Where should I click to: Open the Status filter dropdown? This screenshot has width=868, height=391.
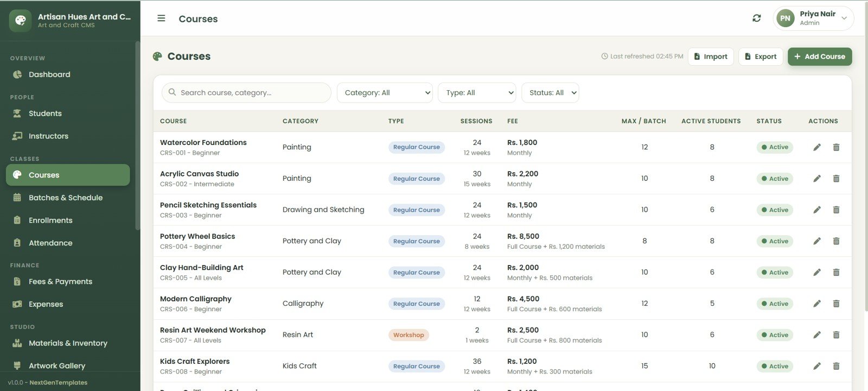point(550,93)
